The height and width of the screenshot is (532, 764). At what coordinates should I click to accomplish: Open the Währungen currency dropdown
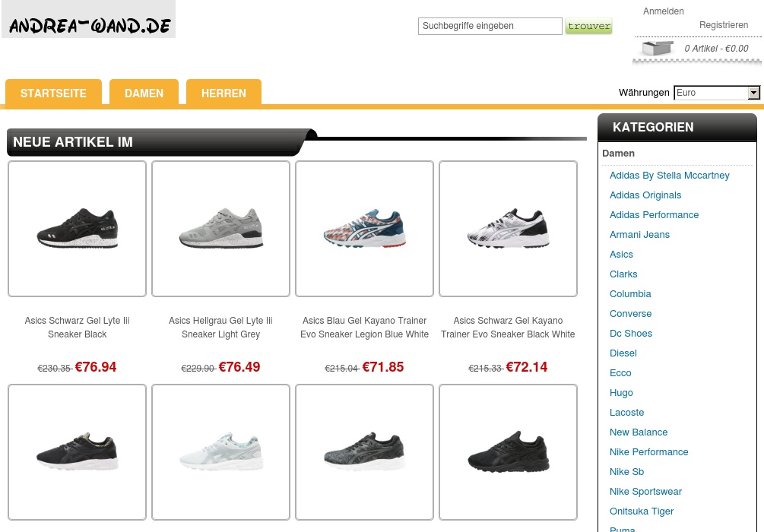click(717, 93)
